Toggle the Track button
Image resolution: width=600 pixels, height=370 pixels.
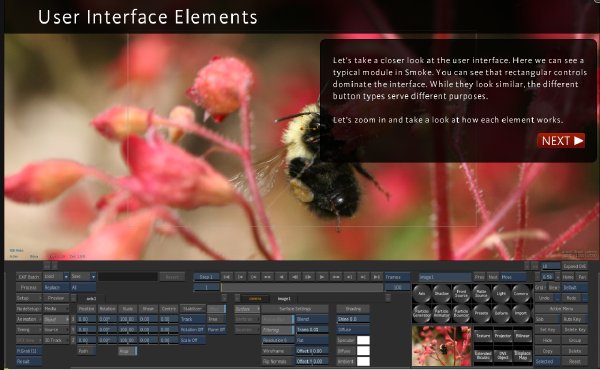(x=192, y=319)
